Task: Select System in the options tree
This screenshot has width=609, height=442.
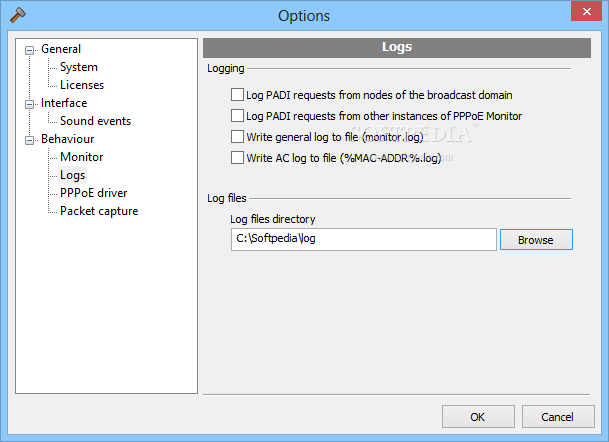Action: coord(79,67)
